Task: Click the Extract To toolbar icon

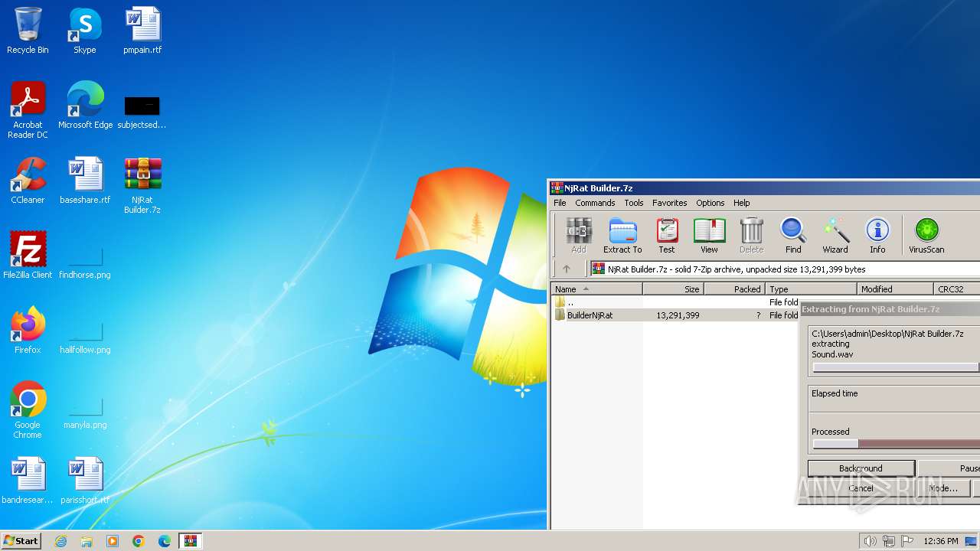Action: tap(622, 235)
